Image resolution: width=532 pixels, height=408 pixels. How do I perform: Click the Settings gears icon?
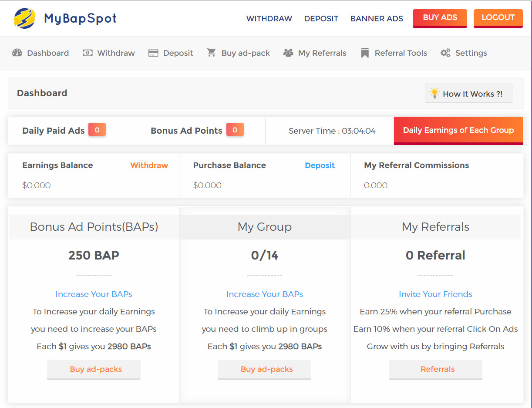click(445, 53)
